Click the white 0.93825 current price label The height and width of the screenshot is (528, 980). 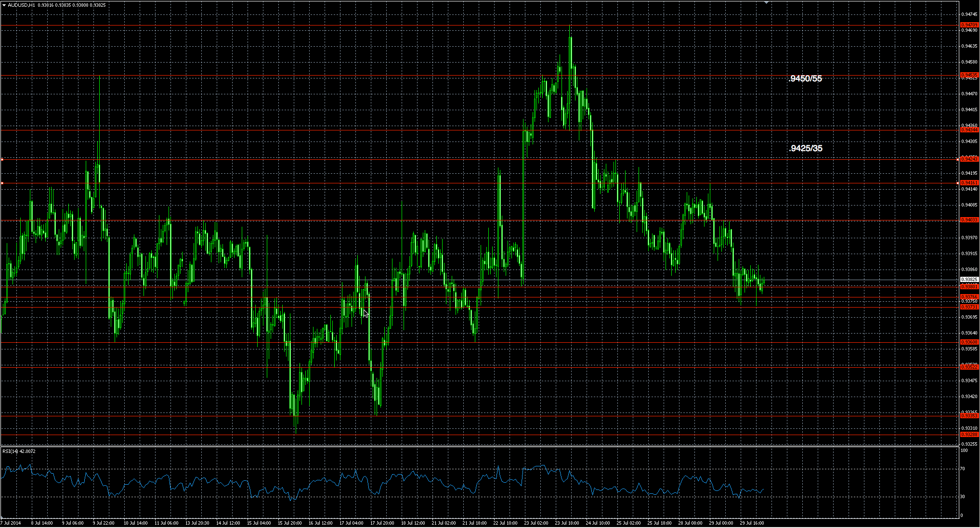[x=968, y=280]
